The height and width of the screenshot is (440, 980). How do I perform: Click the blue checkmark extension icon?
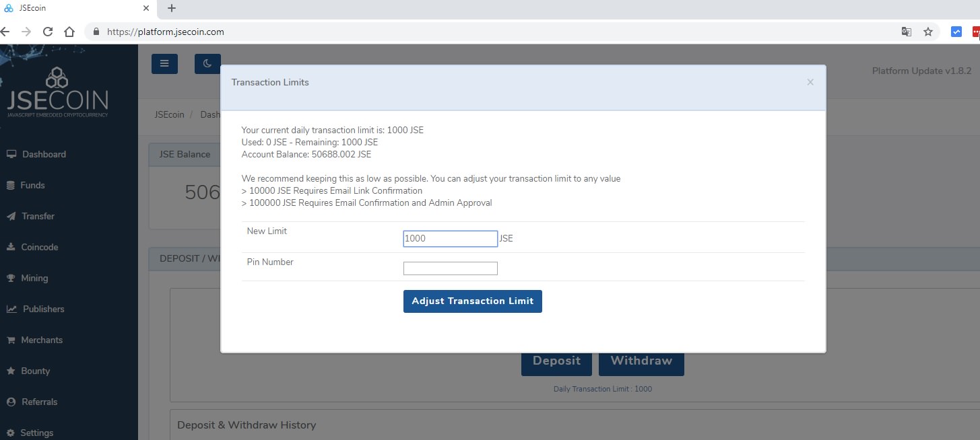tap(956, 32)
